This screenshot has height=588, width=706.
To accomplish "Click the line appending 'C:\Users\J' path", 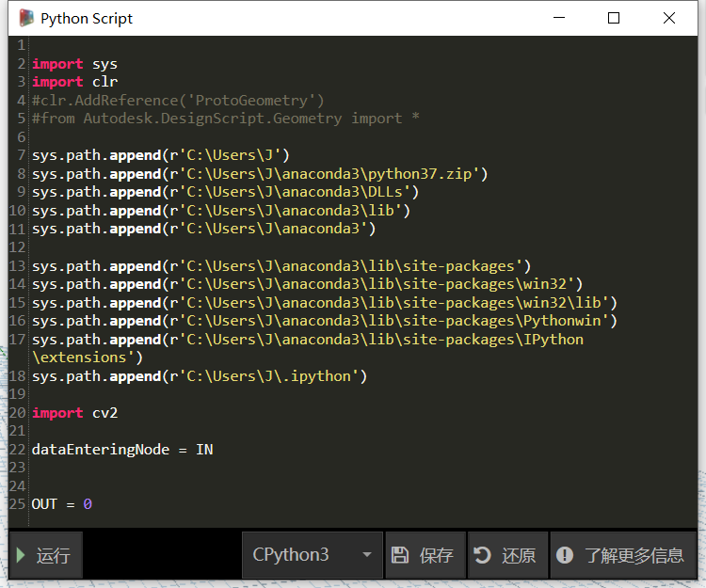I will 161,155.
